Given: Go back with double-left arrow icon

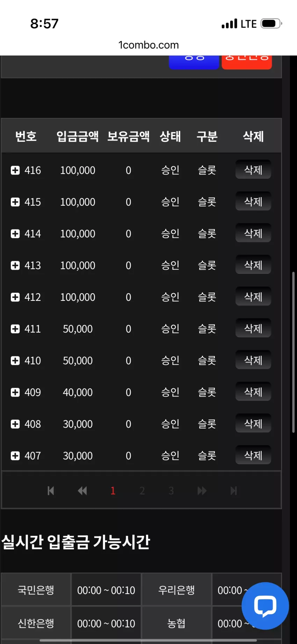Looking at the screenshot, I should click(82, 491).
